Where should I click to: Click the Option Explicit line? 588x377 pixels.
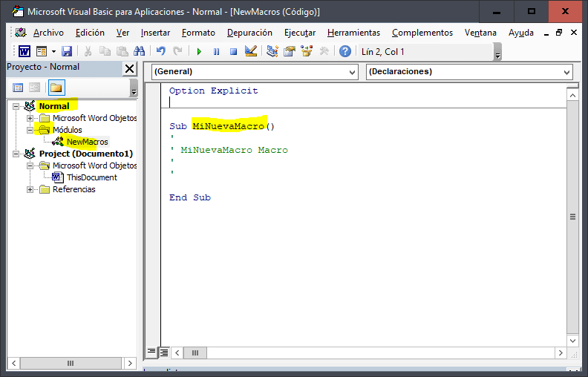[213, 91]
